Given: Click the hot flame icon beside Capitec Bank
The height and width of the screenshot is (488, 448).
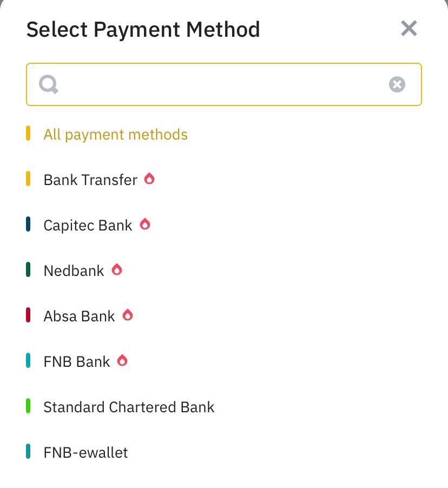Looking at the screenshot, I should pos(144,224).
